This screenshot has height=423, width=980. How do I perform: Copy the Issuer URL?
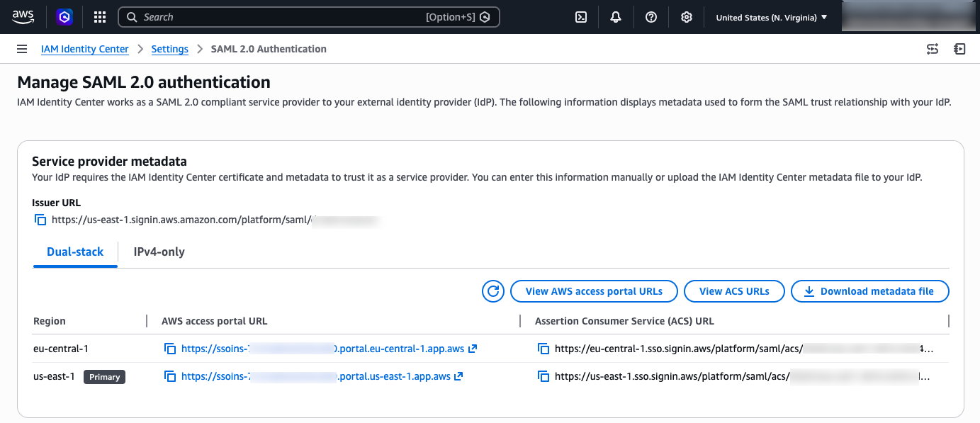tap(40, 220)
